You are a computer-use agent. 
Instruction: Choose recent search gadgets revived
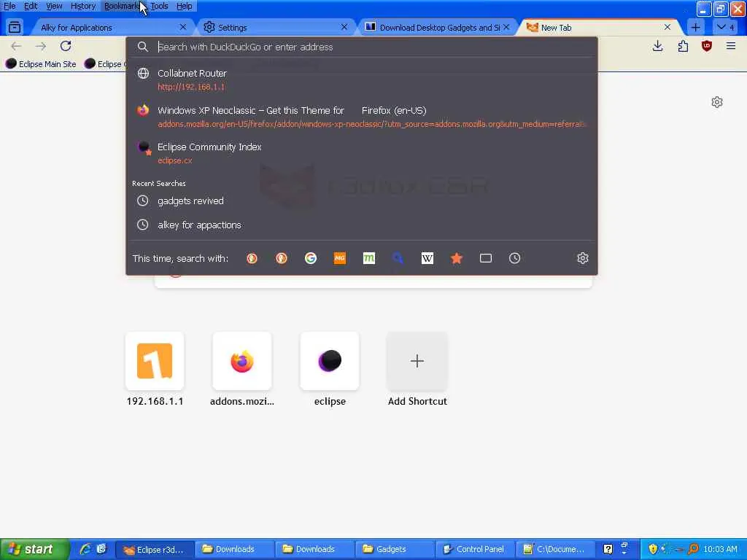click(x=362, y=201)
